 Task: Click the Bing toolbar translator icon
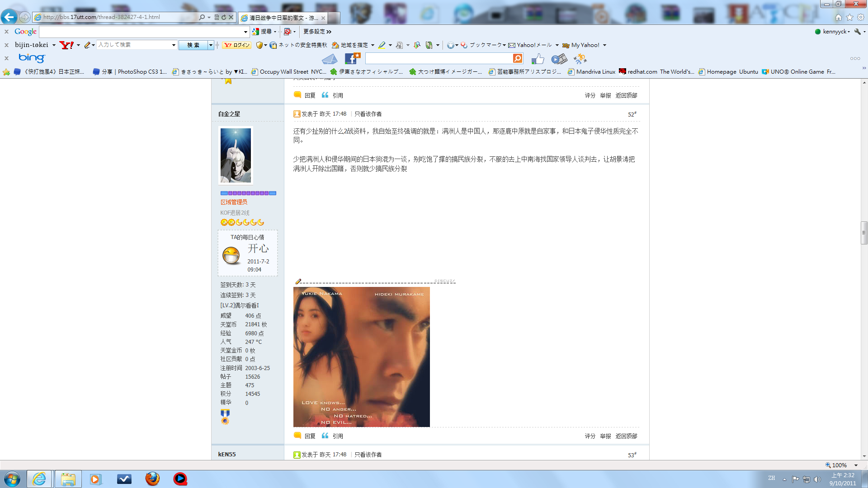[x=580, y=59]
